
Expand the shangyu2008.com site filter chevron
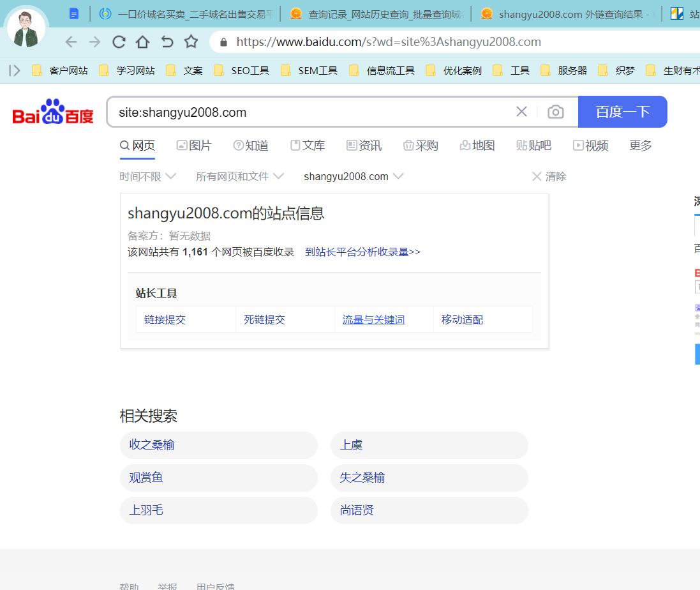[400, 176]
